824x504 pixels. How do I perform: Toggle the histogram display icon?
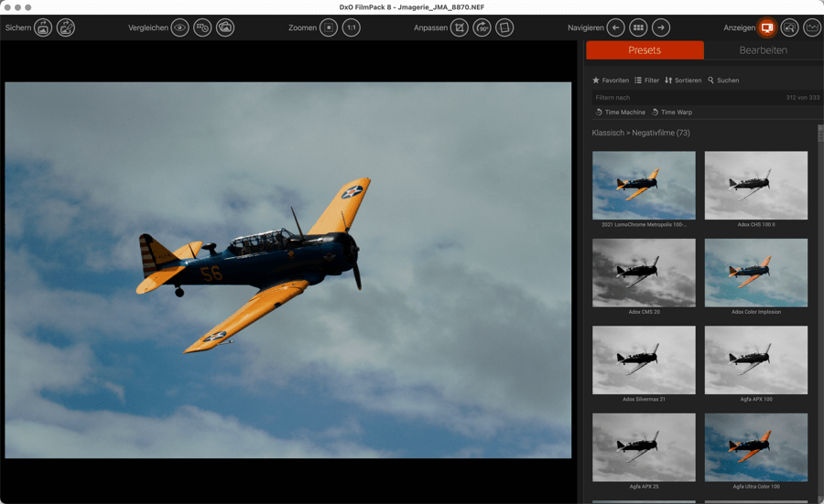point(812,28)
